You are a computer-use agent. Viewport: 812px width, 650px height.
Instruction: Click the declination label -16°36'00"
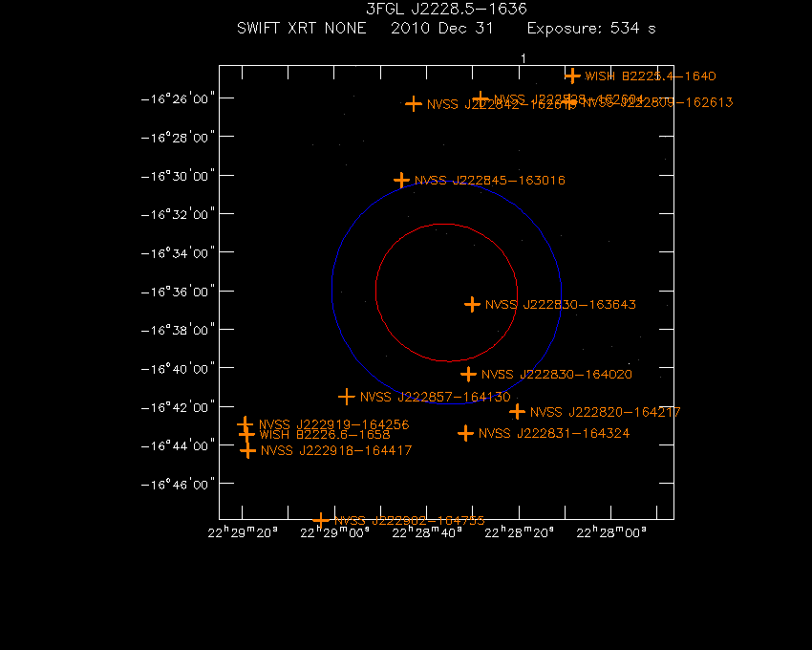[178, 292]
